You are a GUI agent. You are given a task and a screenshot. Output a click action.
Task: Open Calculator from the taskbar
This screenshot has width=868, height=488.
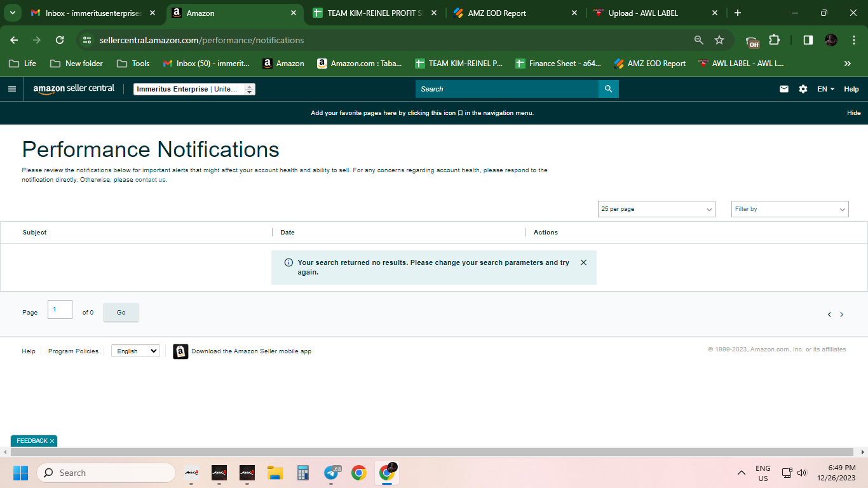pyautogui.click(x=303, y=473)
